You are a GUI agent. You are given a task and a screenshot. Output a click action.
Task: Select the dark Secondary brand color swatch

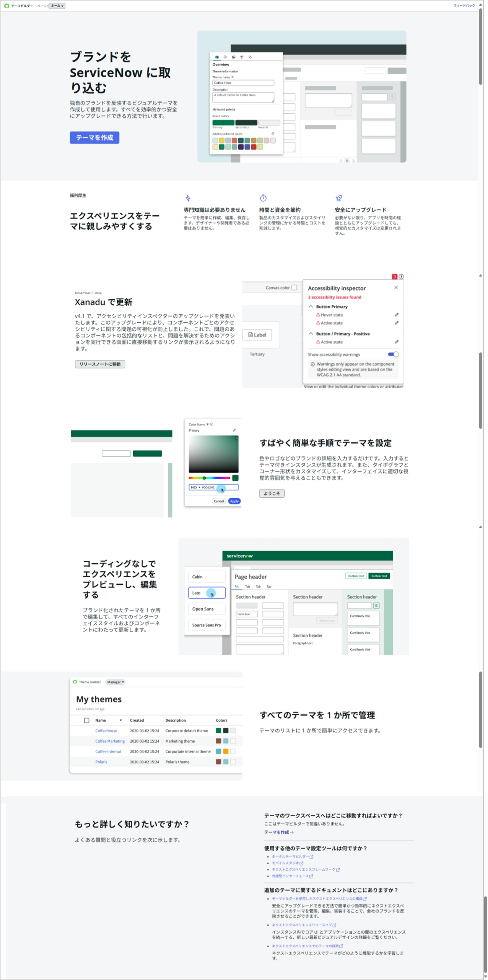pos(246,122)
